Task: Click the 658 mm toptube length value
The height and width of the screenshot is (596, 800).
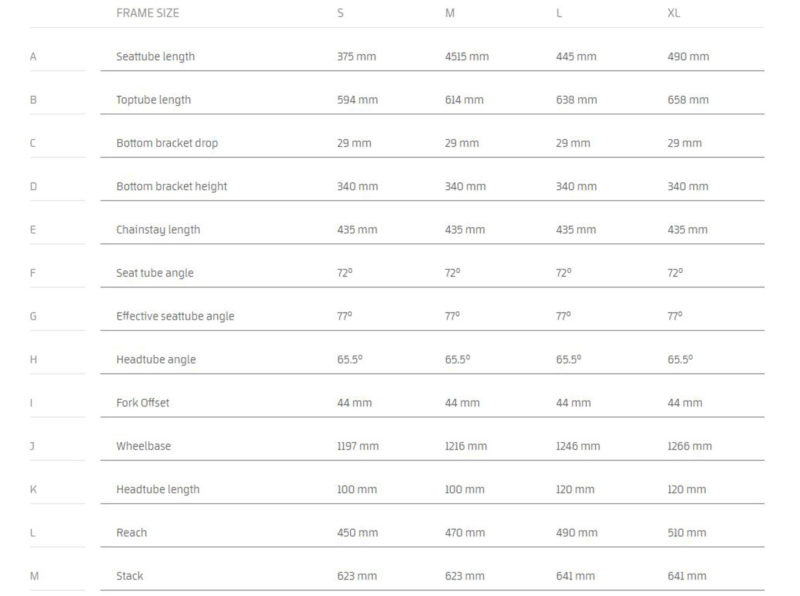Action: [688, 100]
